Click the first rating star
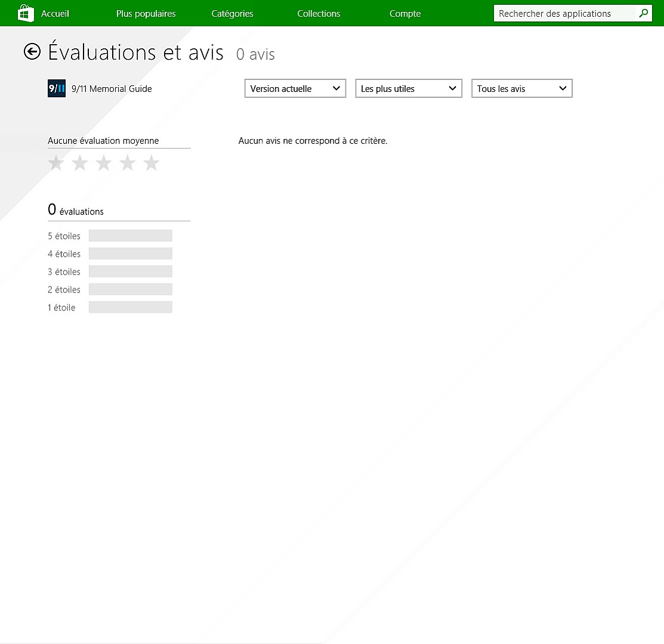Image resolution: width=664 pixels, height=644 pixels. click(56, 163)
